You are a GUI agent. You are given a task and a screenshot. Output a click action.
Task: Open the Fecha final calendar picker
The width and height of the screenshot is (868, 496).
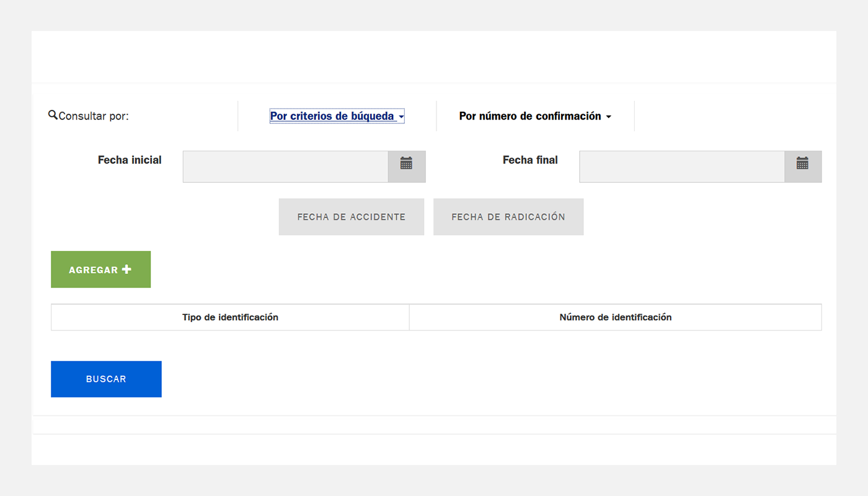(x=803, y=167)
